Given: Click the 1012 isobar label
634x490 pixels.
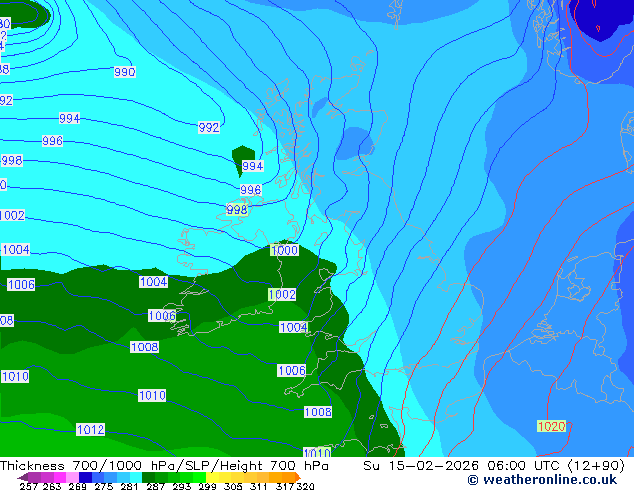Looking at the screenshot, I should pyautogui.click(x=91, y=429).
